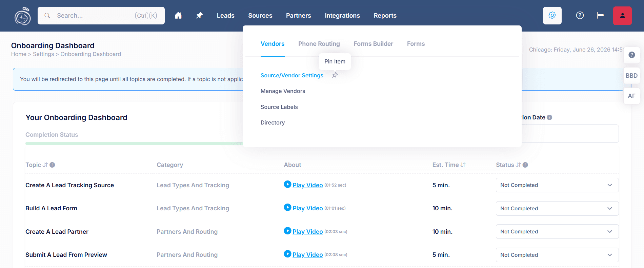Click Home breadcrumb link
Viewport: 644px width, 268px height.
point(19,54)
